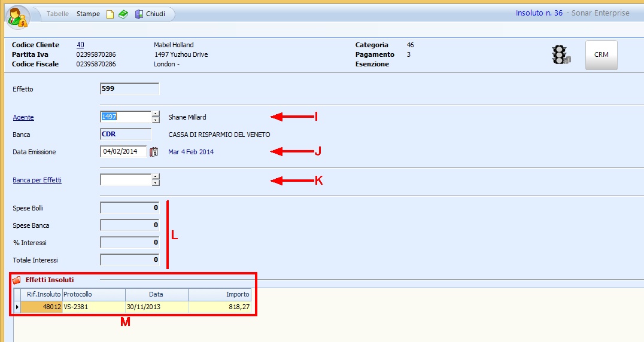The height and width of the screenshot is (342, 644).
Task: Click the green book icon in toolbar
Action: click(123, 14)
